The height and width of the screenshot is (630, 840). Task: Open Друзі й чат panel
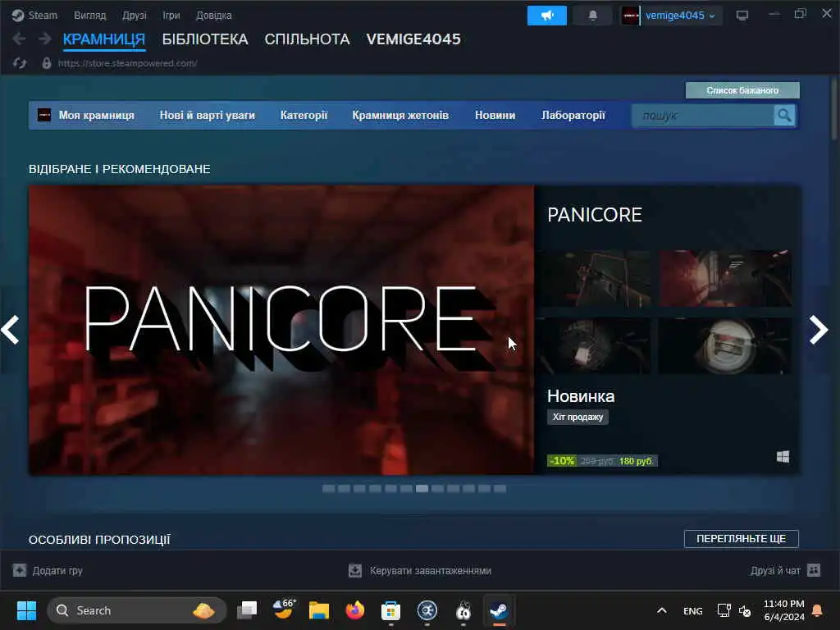785,571
